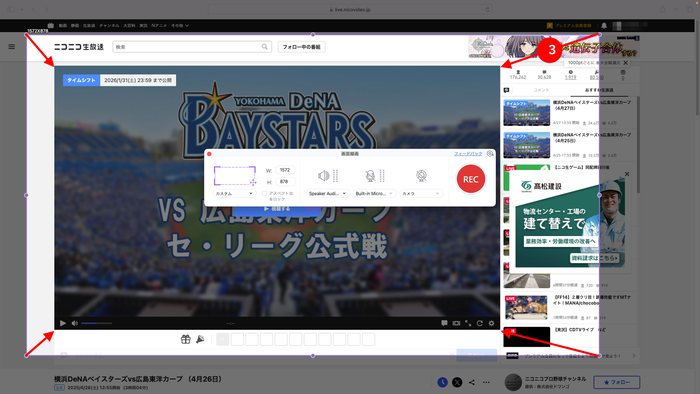The width and height of the screenshot is (700, 394).
Task: Open recorder settings gear icon
Action: (x=490, y=153)
